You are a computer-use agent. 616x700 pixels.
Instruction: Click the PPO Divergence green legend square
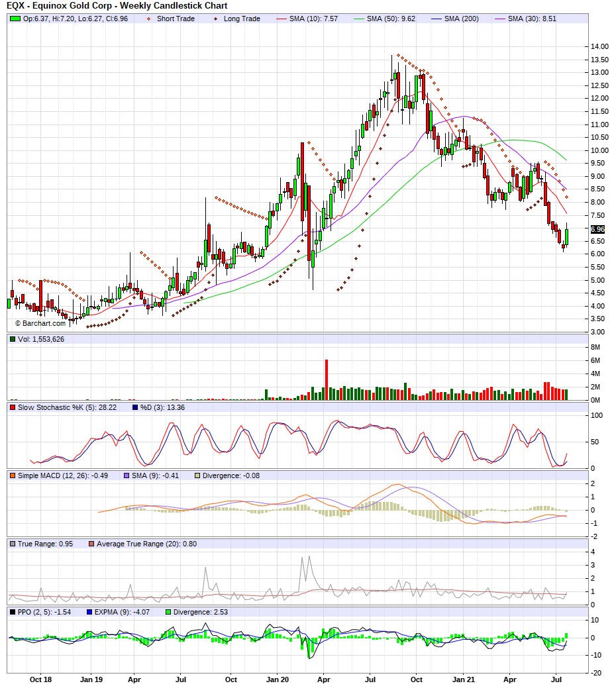pos(168,612)
